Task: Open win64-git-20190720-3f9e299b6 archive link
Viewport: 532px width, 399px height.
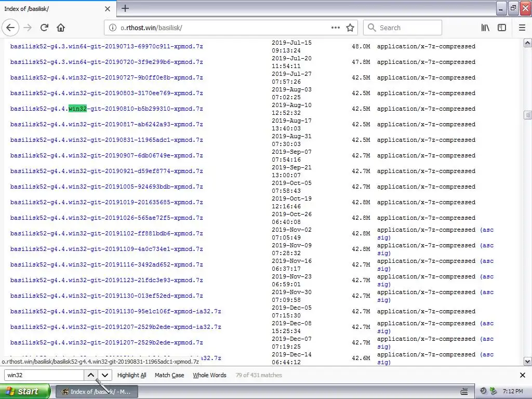Action: coord(107,62)
